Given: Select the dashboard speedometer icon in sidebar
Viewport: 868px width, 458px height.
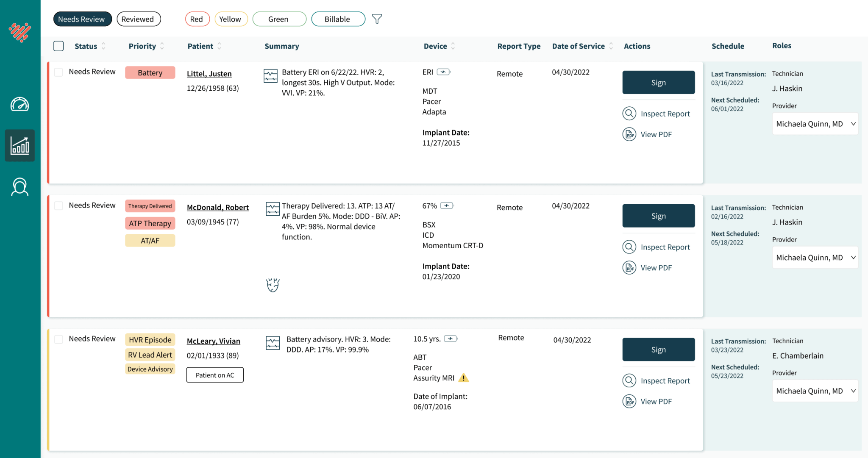Looking at the screenshot, I should (x=20, y=104).
